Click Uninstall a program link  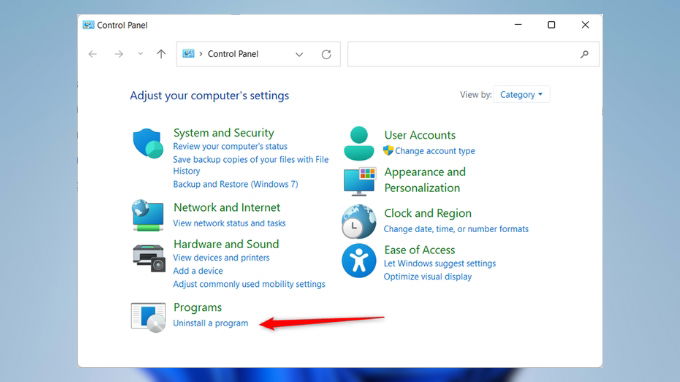point(210,323)
